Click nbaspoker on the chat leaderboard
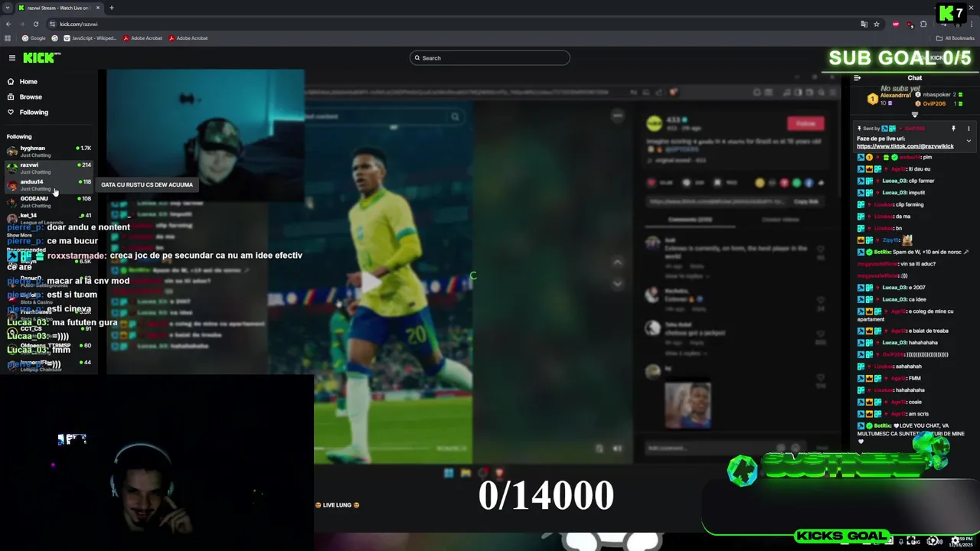This screenshot has width=980, height=551. point(937,95)
